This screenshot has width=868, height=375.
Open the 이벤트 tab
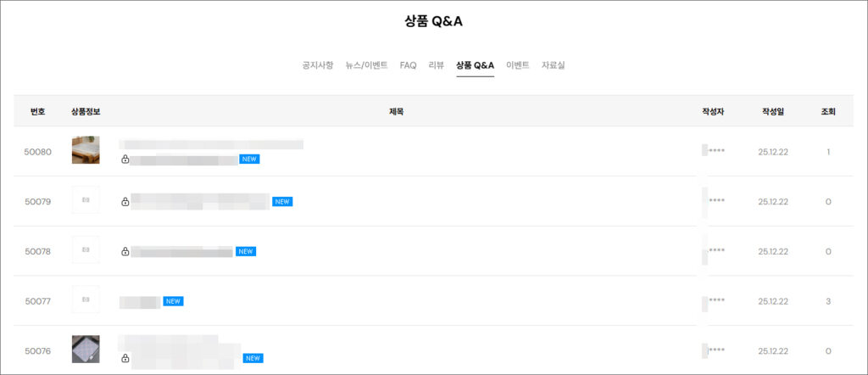coord(518,65)
